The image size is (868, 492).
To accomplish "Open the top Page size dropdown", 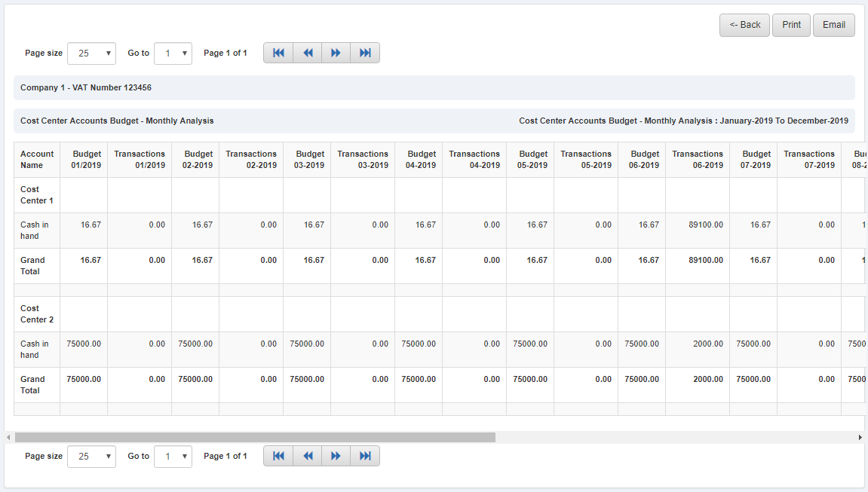I will [x=91, y=53].
